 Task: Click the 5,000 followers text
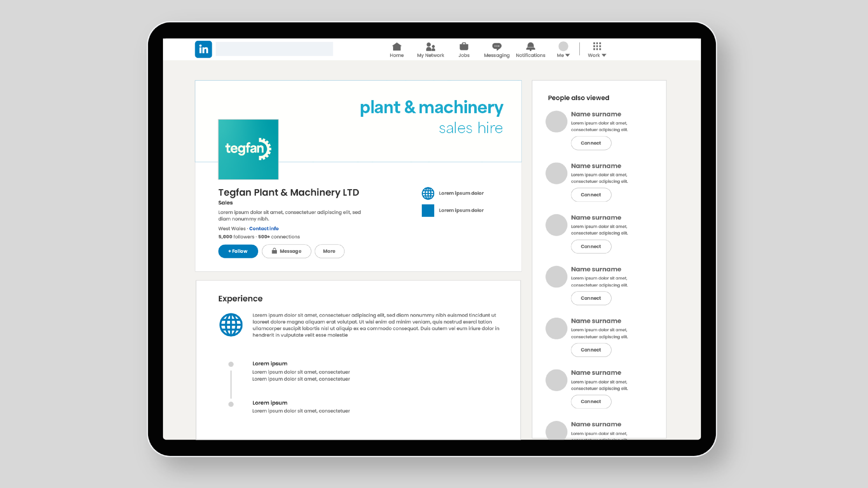[x=236, y=237]
